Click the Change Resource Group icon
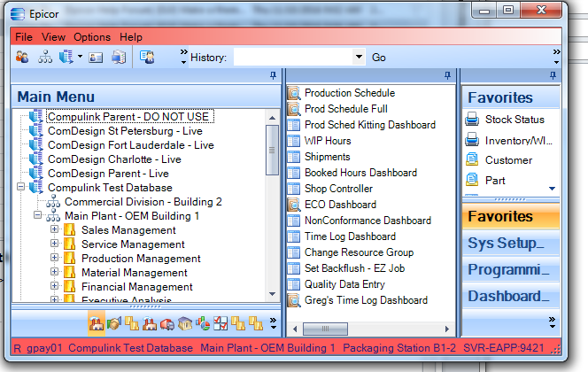This screenshot has height=372, width=588. click(294, 252)
